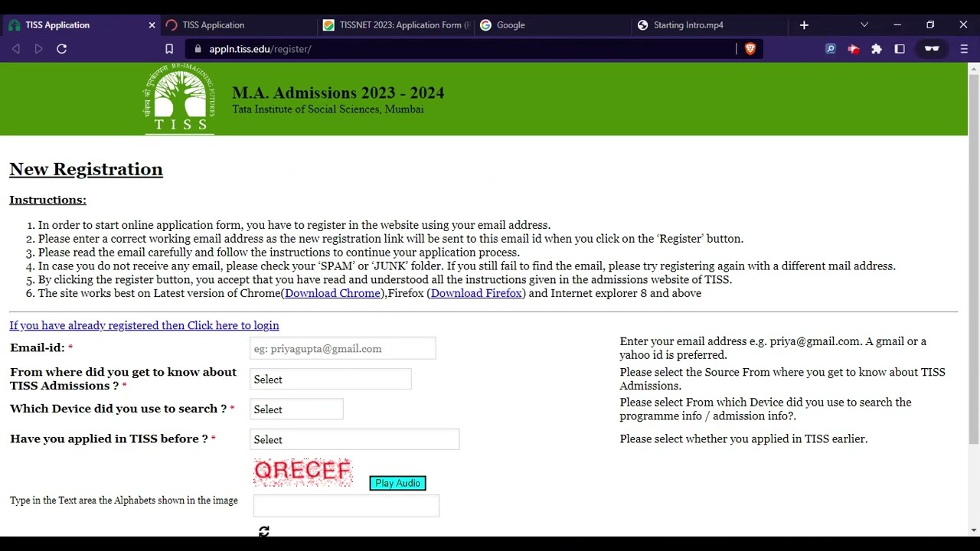Click Type in the Text area instruction
This screenshot has height=551, width=980.
pos(124,500)
